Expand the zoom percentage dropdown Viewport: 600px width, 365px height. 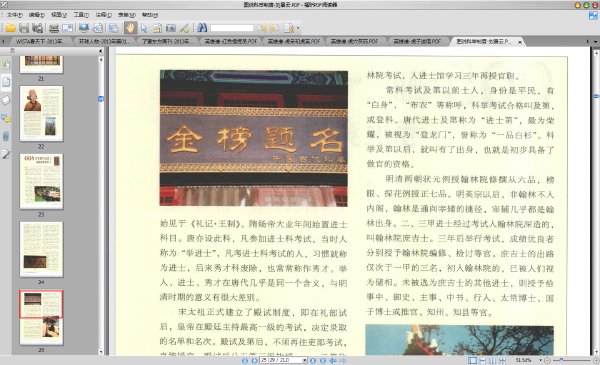540,360
